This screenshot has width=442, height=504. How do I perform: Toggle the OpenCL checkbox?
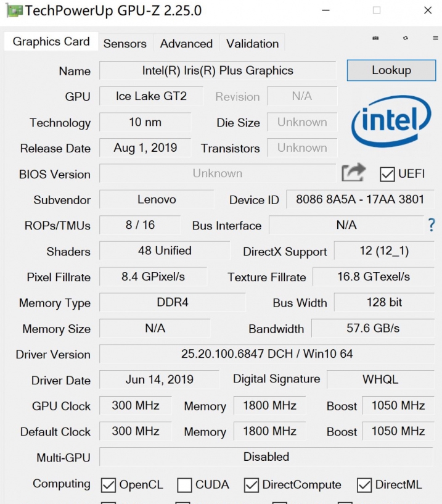[108, 485]
